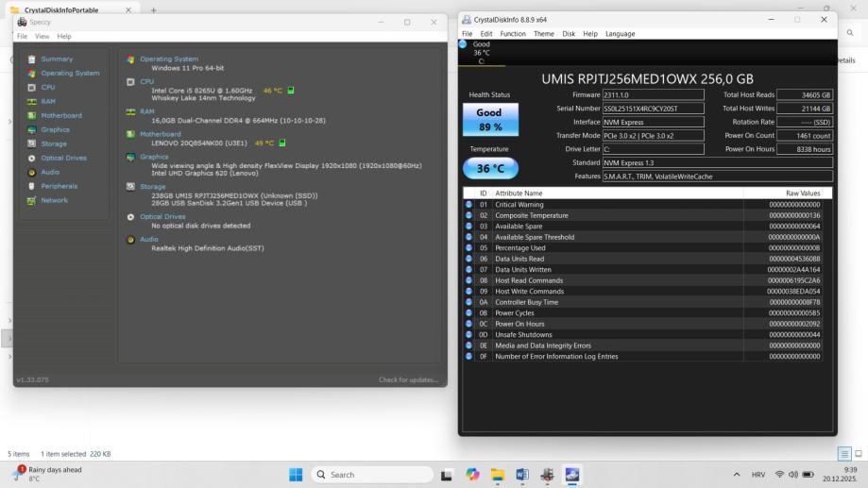Screen dimensions: 868x488
Task: Open CrystalDiskInfo Theme menu
Action: click(x=544, y=34)
